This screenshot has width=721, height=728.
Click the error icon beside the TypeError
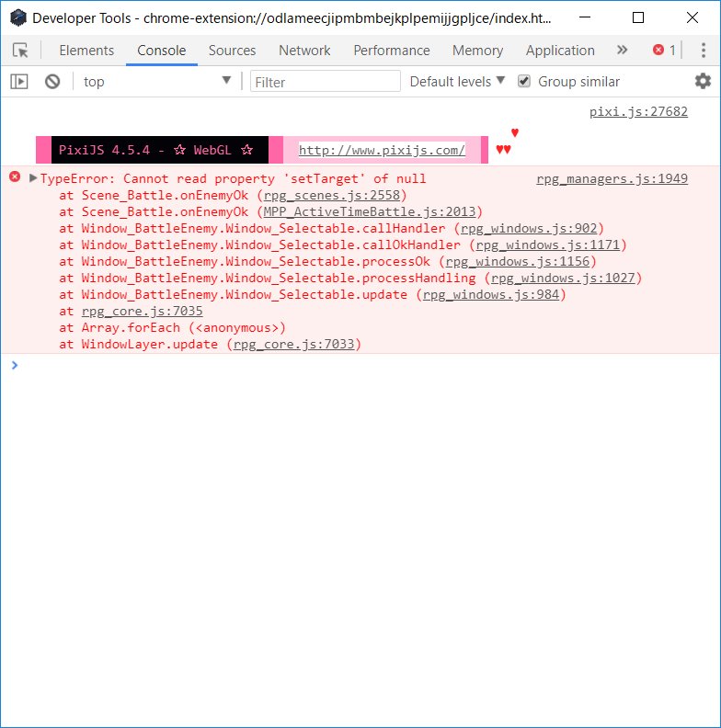(x=15, y=176)
